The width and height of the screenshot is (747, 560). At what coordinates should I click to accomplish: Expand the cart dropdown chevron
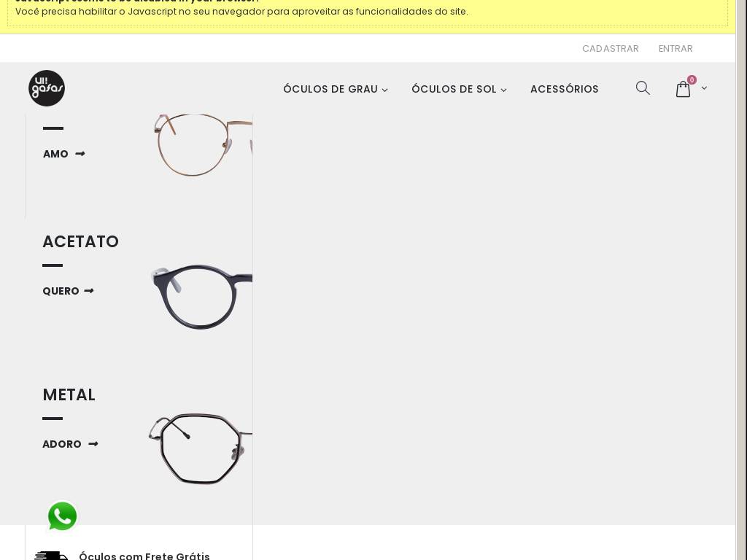click(704, 88)
